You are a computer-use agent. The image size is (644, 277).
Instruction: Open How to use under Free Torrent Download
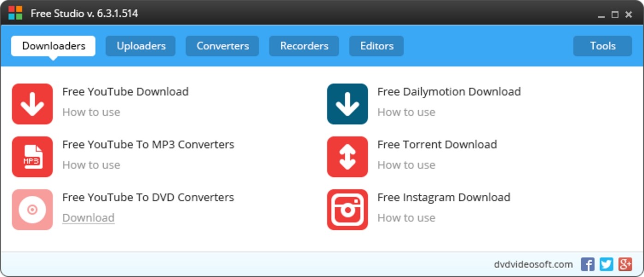pos(406,165)
